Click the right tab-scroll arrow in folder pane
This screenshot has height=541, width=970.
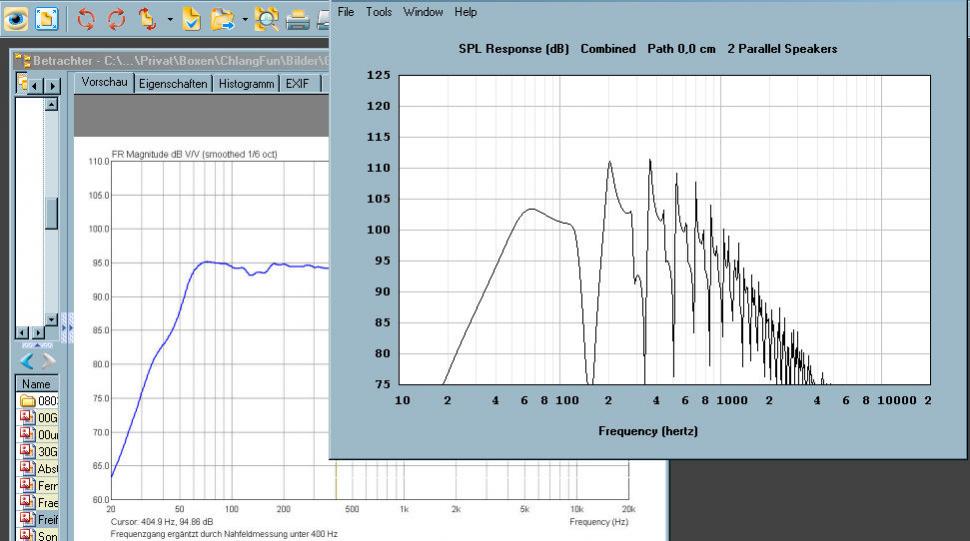pyautogui.click(x=53, y=86)
